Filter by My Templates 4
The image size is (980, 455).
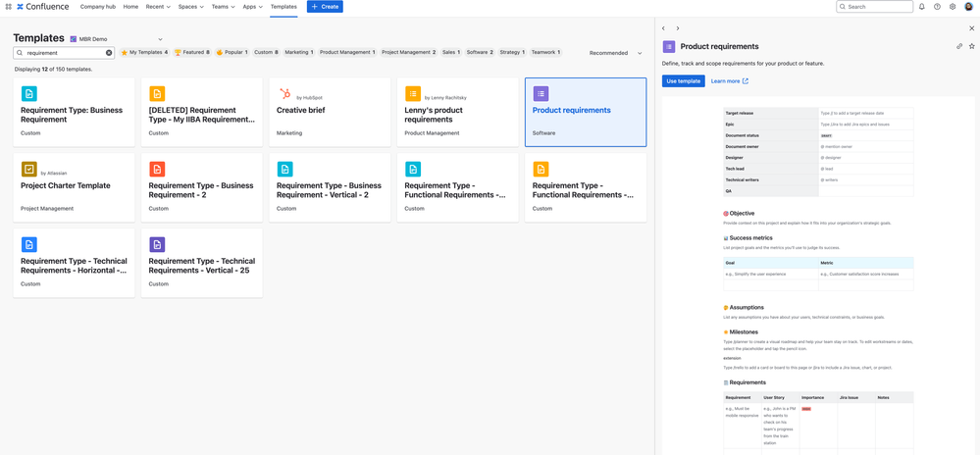144,53
